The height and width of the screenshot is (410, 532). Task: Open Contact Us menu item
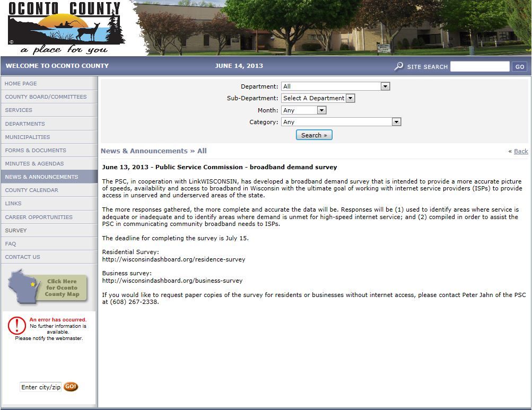pyautogui.click(x=49, y=257)
